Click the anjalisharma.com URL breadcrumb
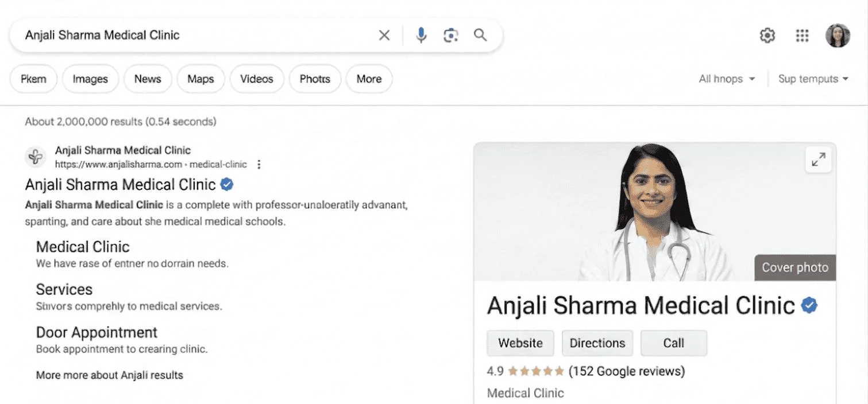 [x=151, y=165]
